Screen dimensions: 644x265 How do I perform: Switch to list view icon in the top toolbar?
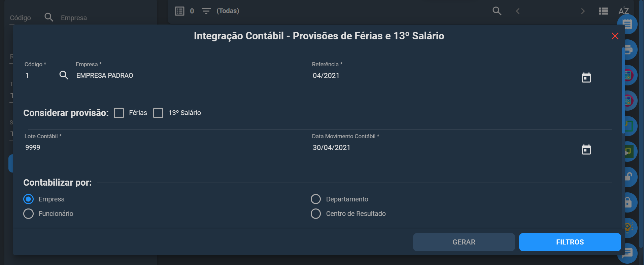click(x=604, y=11)
